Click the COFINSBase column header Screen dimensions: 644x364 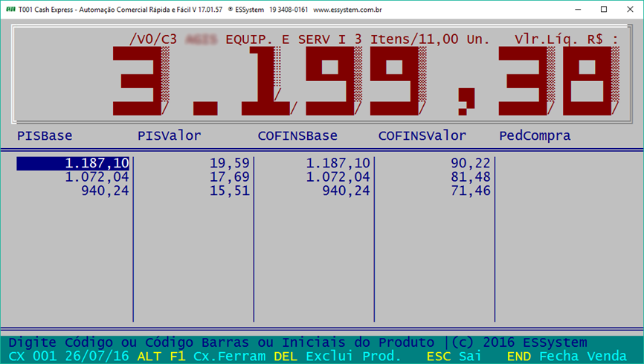coord(297,136)
